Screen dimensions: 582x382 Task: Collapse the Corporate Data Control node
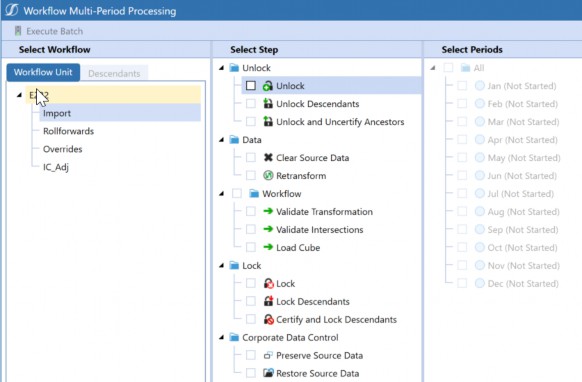coord(222,337)
